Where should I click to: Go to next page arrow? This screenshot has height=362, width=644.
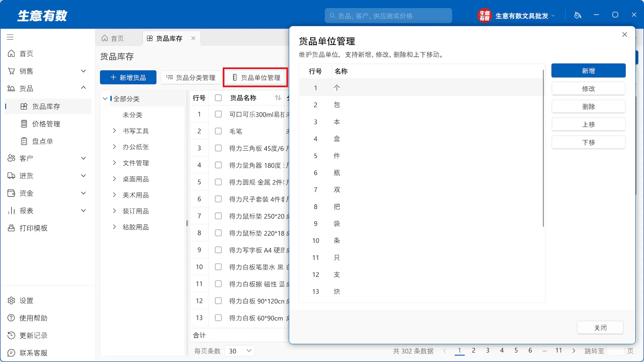point(574,351)
